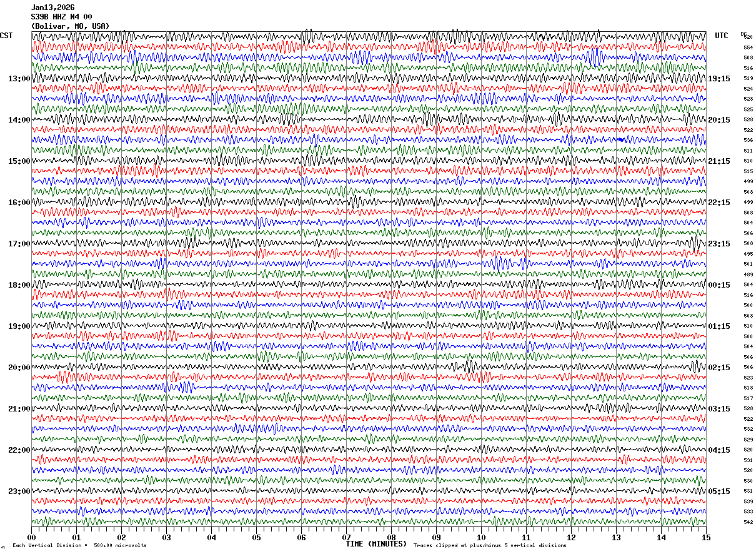Viewport: 756px width, 554px height.
Task: Click the 02:15 UTC time label
Action: tap(719, 368)
